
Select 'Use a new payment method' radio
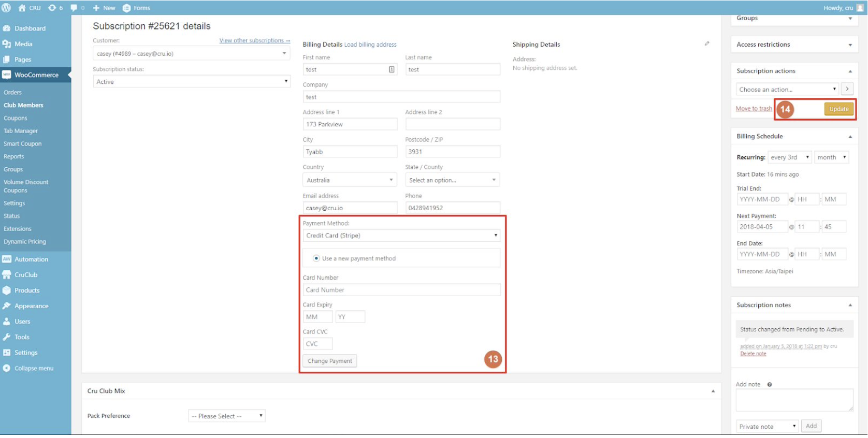[x=316, y=258]
